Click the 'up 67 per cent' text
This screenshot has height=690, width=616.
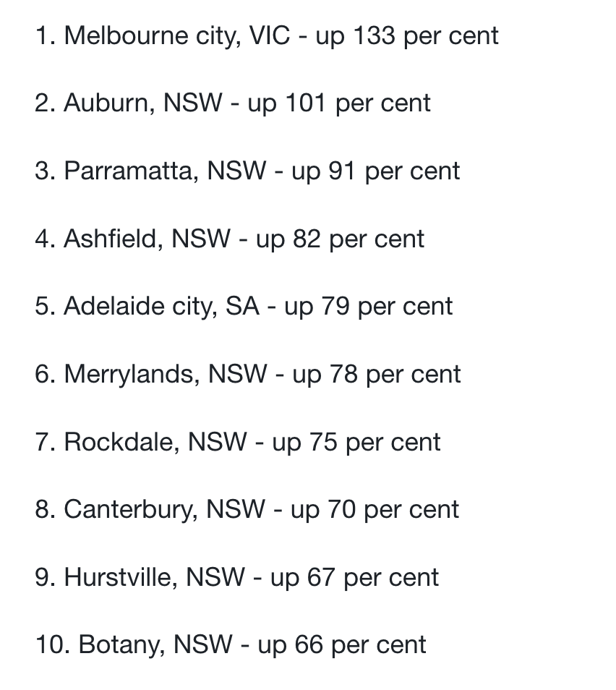tap(354, 578)
